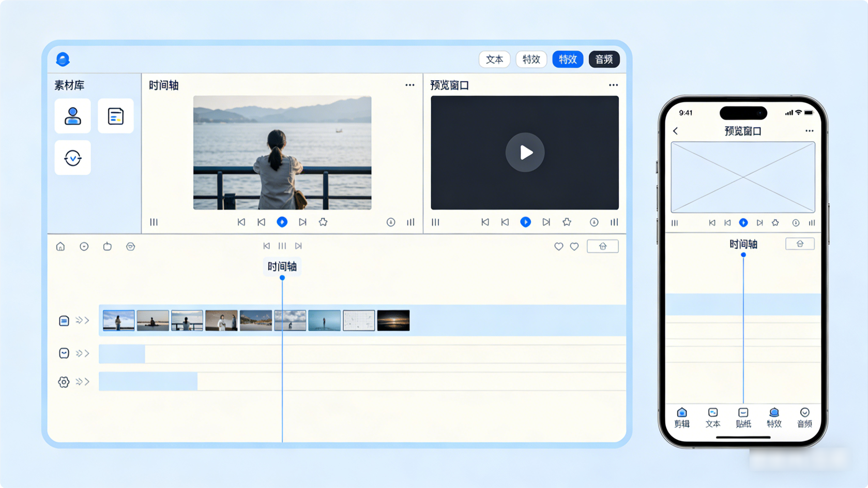868x488 pixels.
Task: Click the gear icon on the effects track
Action: 63,382
